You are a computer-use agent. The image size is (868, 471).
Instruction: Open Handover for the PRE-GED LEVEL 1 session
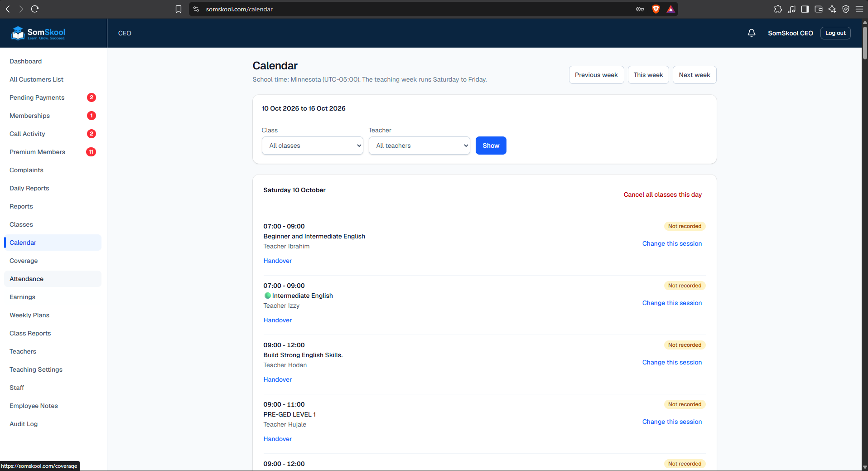278,439
